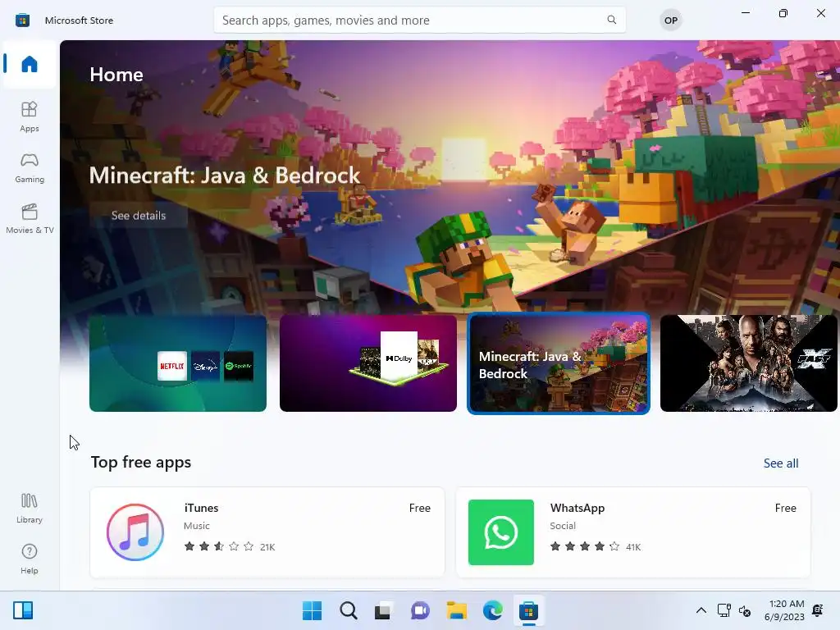Restore down the Microsoft Store window

pos(783,13)
